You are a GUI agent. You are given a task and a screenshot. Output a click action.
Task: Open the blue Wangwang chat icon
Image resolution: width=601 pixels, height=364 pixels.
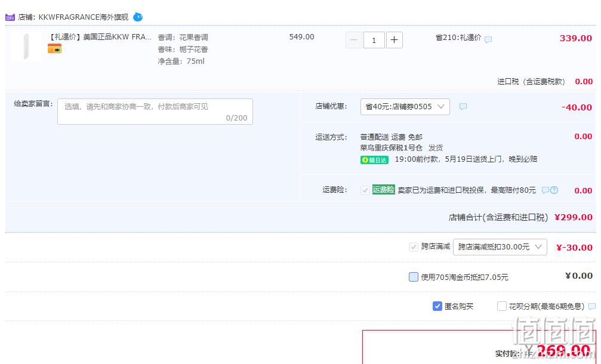138,17
